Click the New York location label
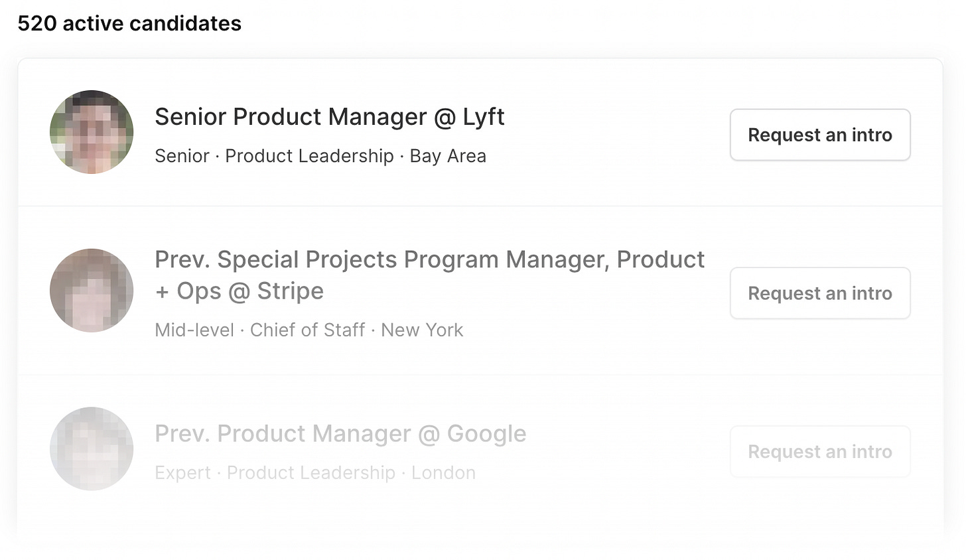This screenshot has width=966, height=560. [x=422, y=330]
